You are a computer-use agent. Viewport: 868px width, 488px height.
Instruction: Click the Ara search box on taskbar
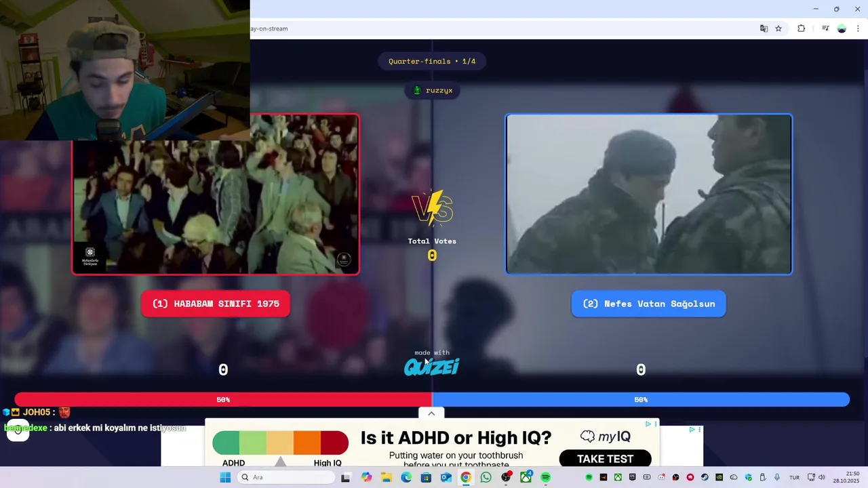click(x=285, y=477)
